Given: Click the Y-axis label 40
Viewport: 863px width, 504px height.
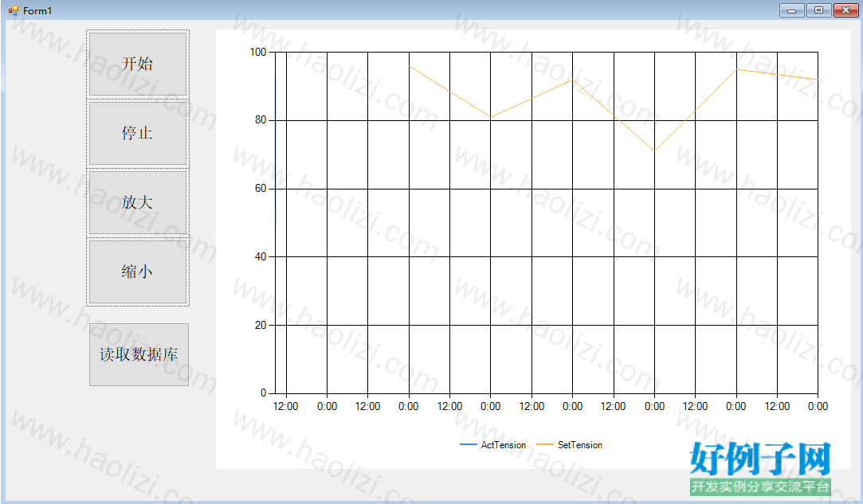Looking at the screenshot, I should click(x=261, y=256).
